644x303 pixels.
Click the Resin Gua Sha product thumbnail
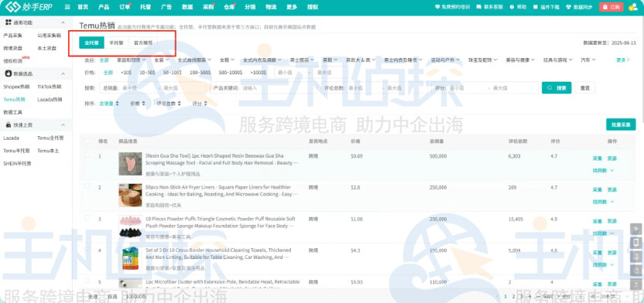pos(130,164)
